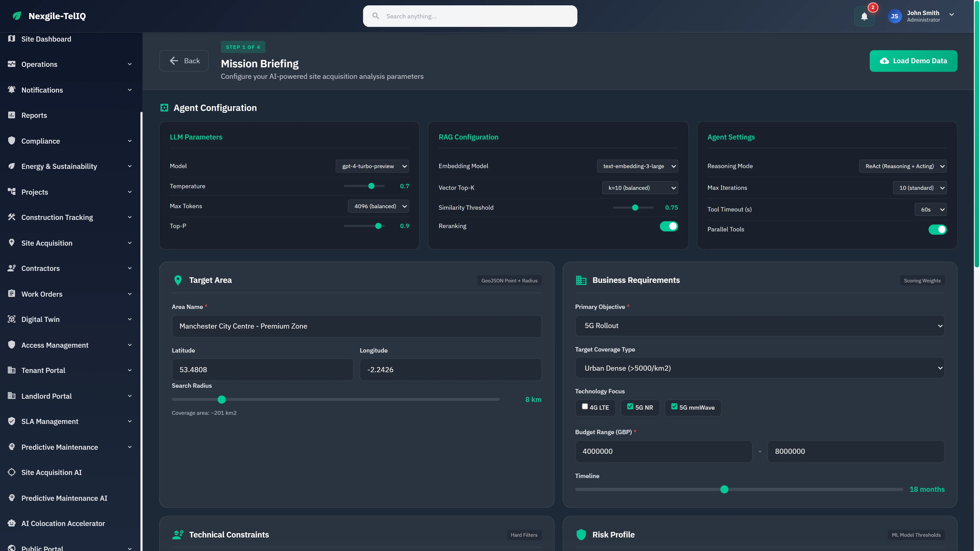Change the Reasoning Mode dropdown
Viewport: 980px width, 551px height.
tap(903, 166)
